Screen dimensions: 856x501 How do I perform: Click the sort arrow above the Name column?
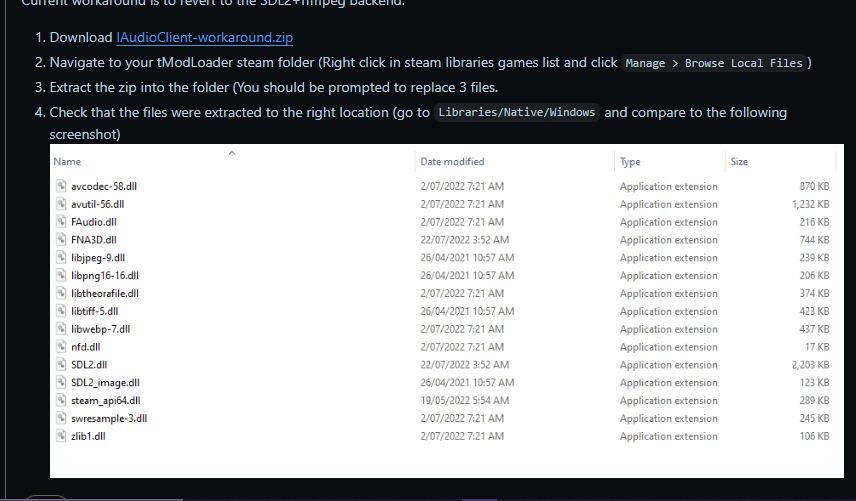232,153
